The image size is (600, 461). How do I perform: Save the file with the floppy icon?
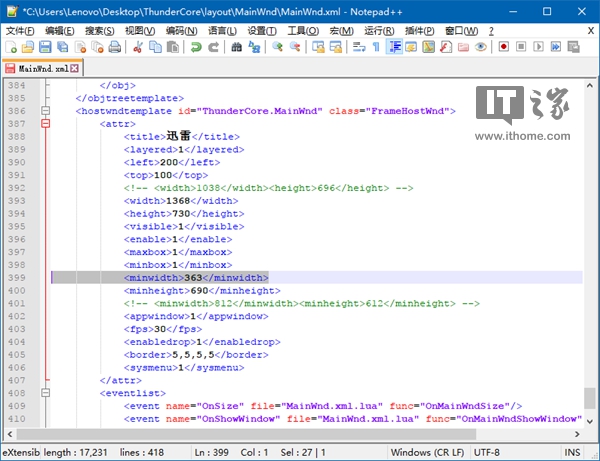(45, 47)
